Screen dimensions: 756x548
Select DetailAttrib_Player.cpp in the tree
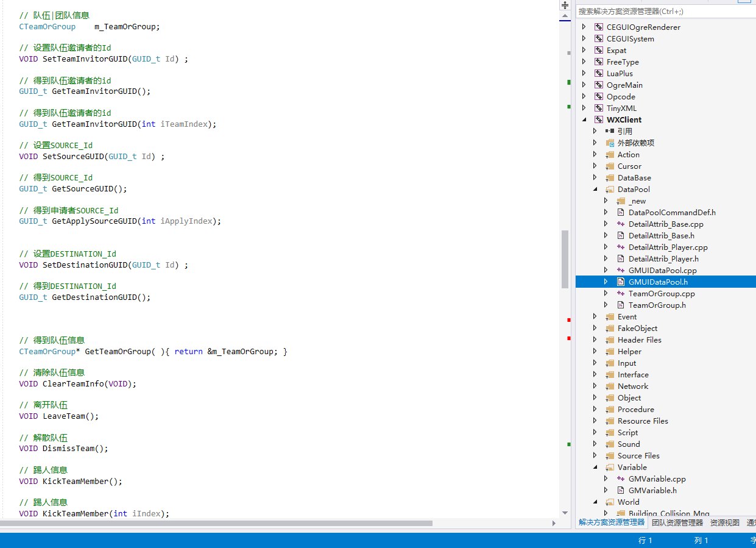tap(668, 247)
